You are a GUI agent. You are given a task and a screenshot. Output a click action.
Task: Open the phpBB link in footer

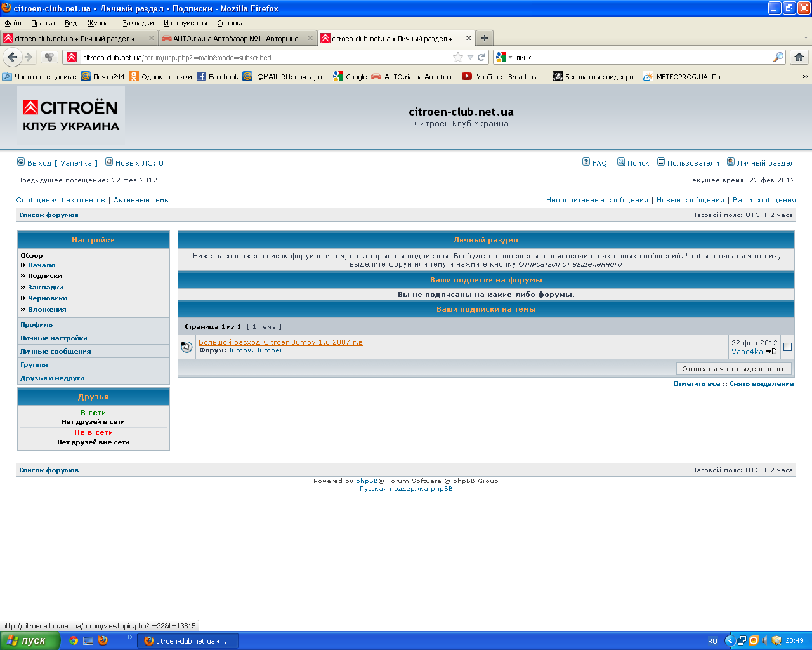[367, 481]
